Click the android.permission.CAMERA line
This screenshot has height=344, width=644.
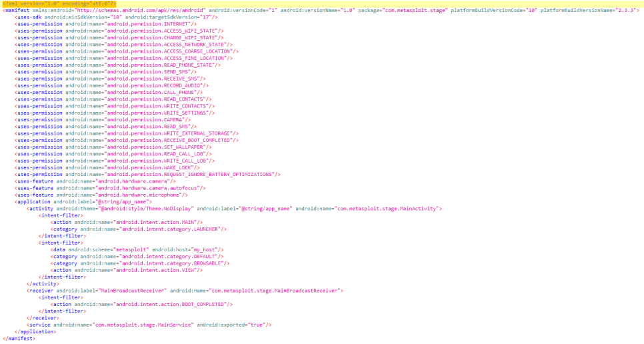[x=103, y=120]
